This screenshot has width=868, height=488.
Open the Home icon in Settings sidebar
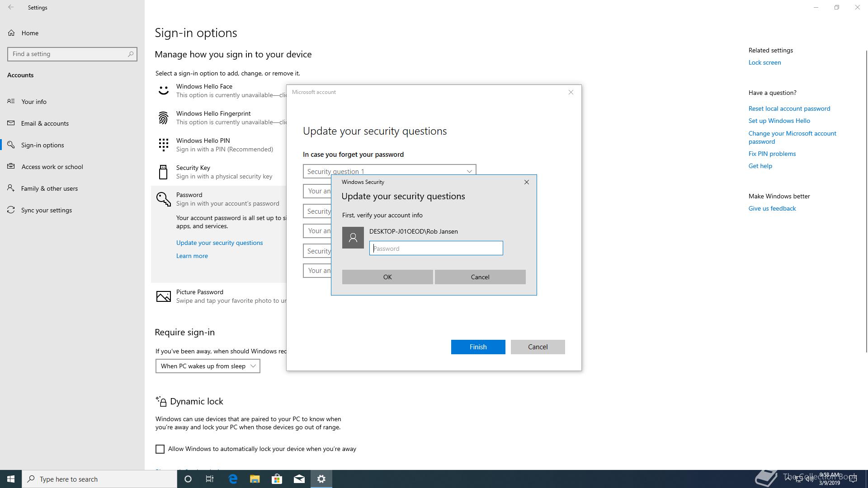pyautogui.click(x=11, y=33)
